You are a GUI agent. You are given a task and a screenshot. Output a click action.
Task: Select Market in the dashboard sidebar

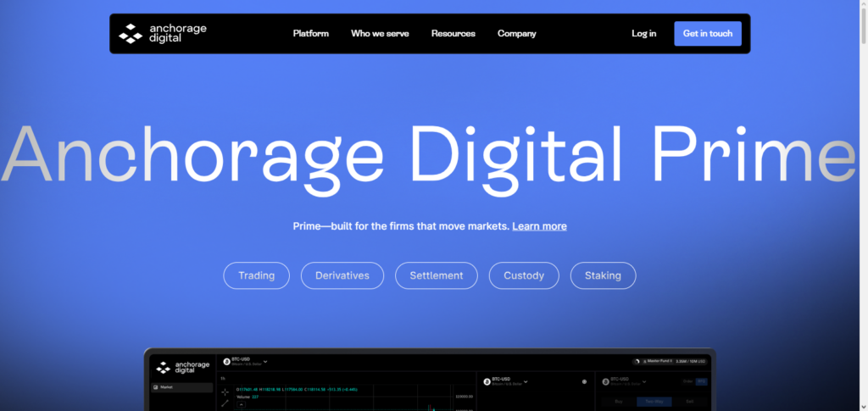181,387
